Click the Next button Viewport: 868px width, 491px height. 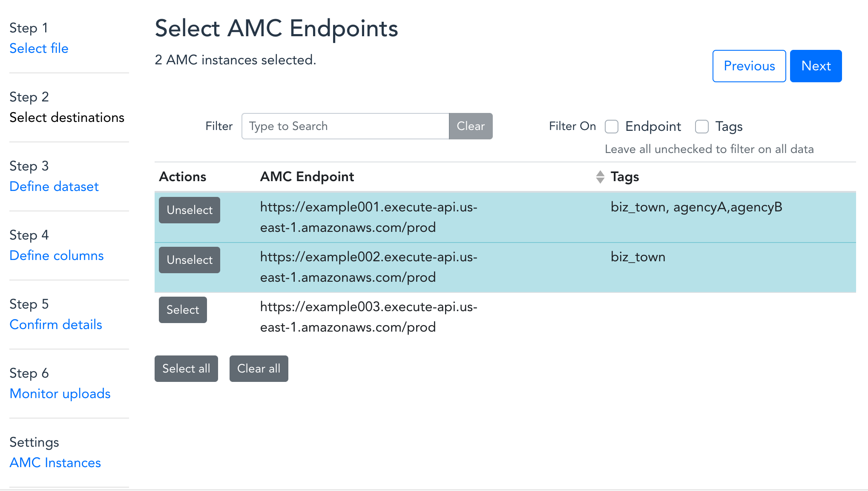[x=816, y=66]
